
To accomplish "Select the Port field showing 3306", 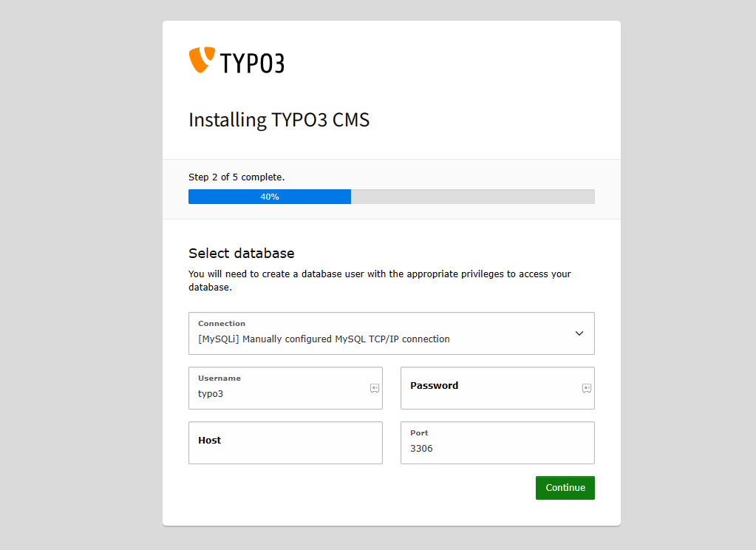I will click(488, 447).
